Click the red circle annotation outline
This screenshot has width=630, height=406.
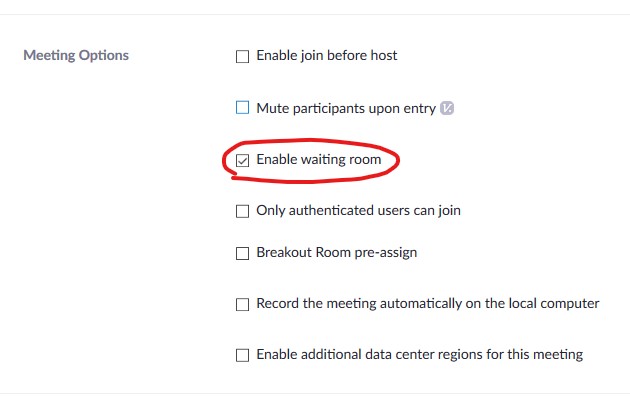(311, 141)
